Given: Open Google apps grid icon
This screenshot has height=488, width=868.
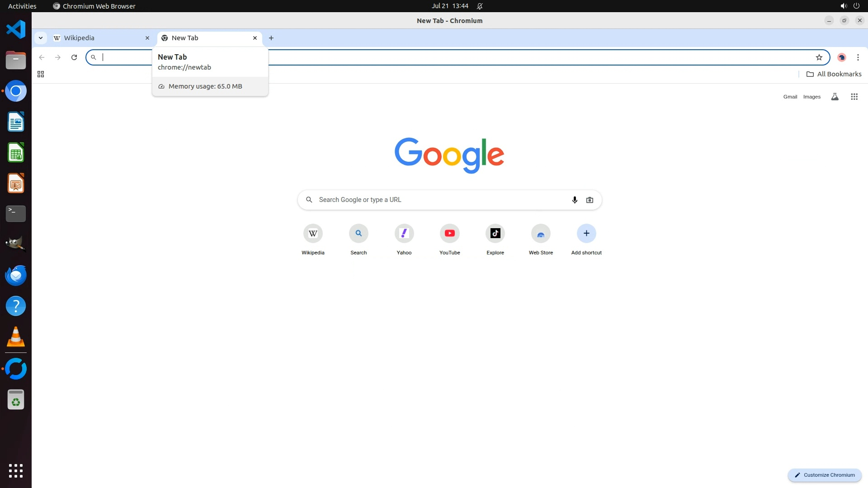Looking at the screenshot, I should pyautogui.click(x=854, y=97).
